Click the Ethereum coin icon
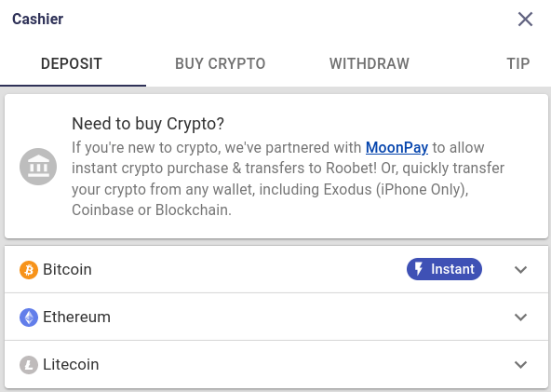This screenshot has width=551, height=392. click(x=29, y=318)
